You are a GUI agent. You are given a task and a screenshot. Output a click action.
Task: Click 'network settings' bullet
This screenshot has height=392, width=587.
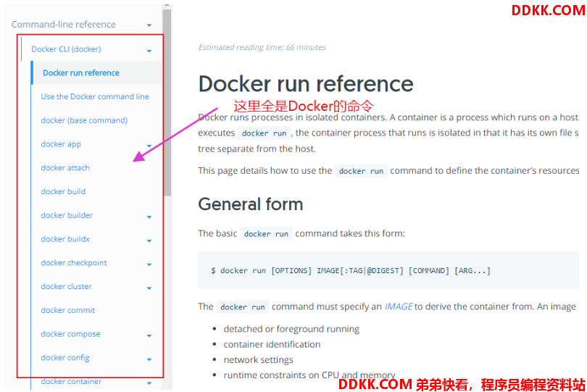click(258, 360)
